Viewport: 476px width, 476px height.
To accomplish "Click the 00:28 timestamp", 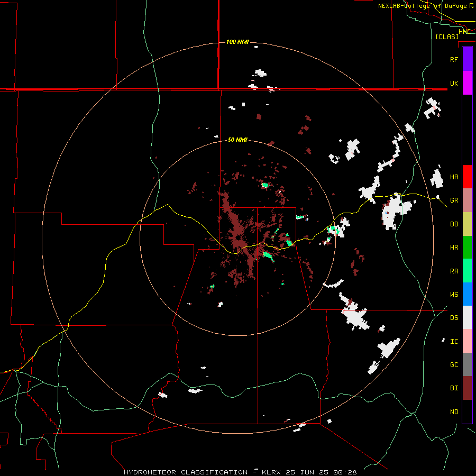I will pos(345,472).
